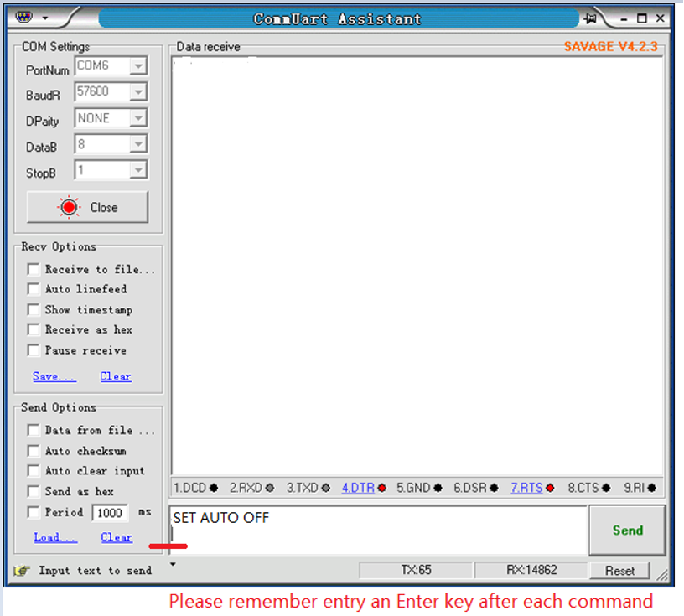Enable Receive to file option
This screenshot has height=616, width=684.
click(x=34, y=269)
